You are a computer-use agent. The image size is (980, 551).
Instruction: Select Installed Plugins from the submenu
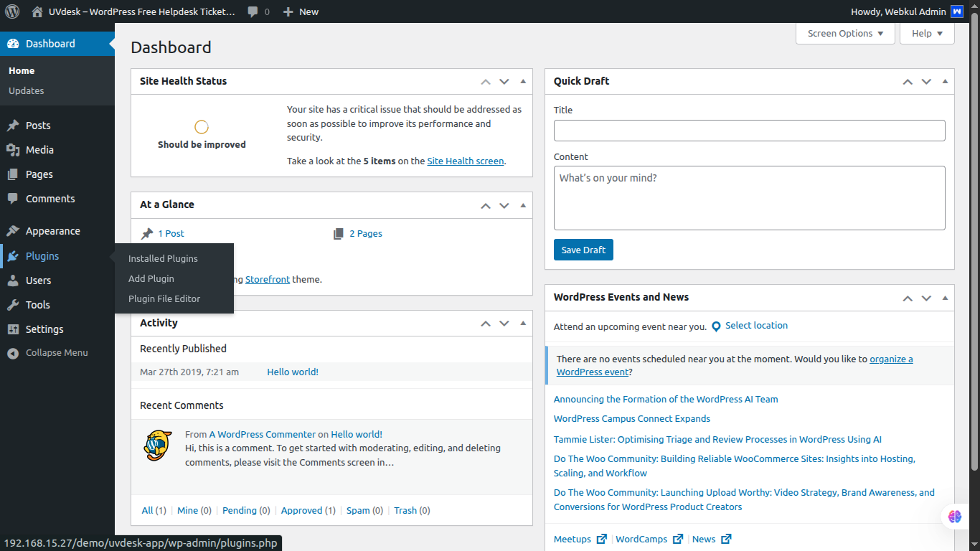click(163, 258)
